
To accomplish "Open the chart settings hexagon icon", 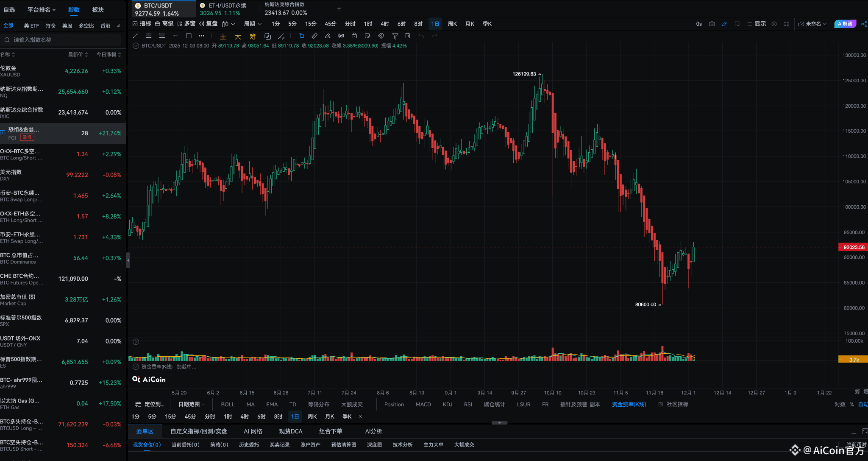I will point(774,24).
